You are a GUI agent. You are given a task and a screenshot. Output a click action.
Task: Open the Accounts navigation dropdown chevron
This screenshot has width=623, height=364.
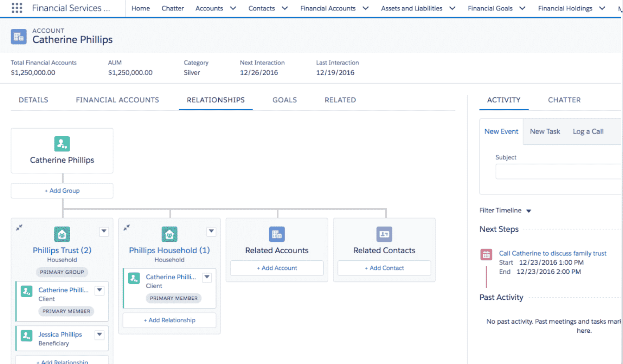tap(233, 8)
